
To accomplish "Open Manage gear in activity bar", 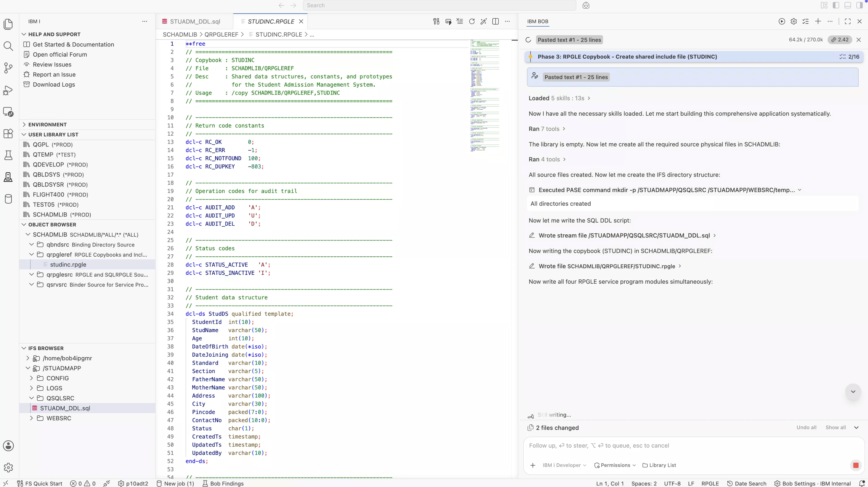I will (x=8, y=468).
